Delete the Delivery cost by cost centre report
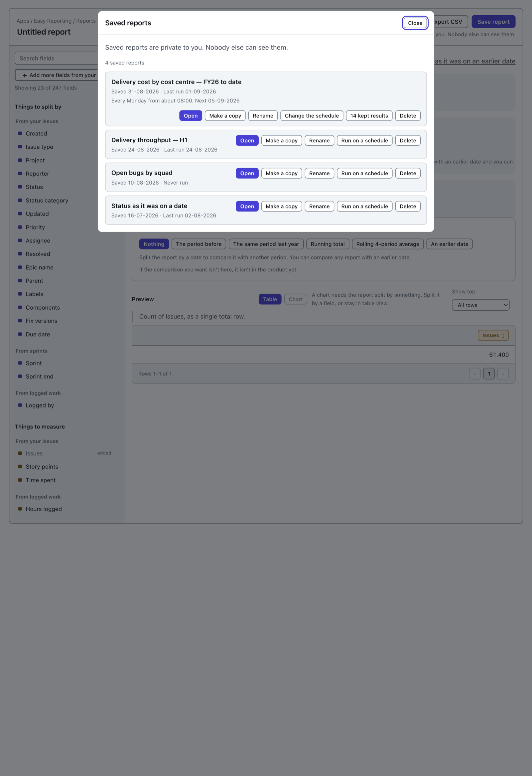The height and width of the screenshot is (776, 532). tap(408, 115)
